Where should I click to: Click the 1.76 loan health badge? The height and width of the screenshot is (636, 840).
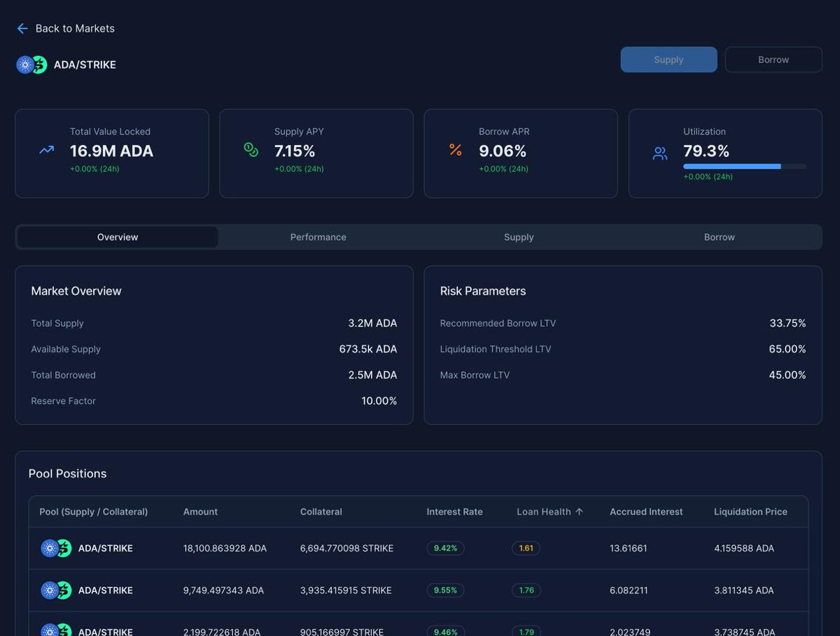[526, 590]
